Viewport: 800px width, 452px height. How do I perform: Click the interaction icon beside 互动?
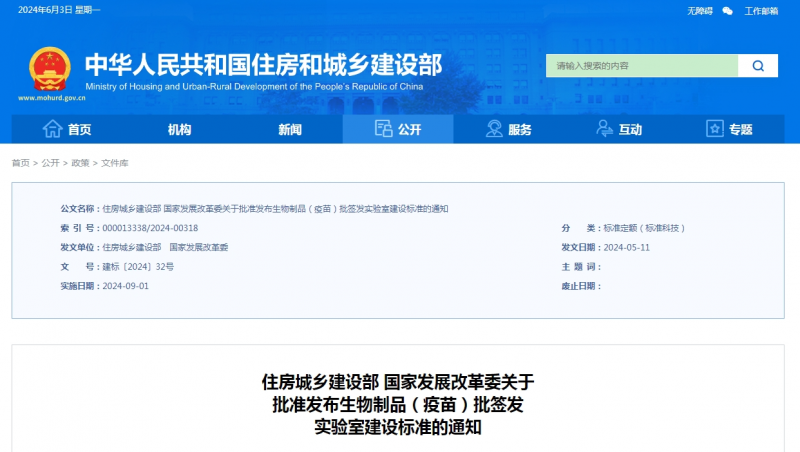[x=604, y=129]
